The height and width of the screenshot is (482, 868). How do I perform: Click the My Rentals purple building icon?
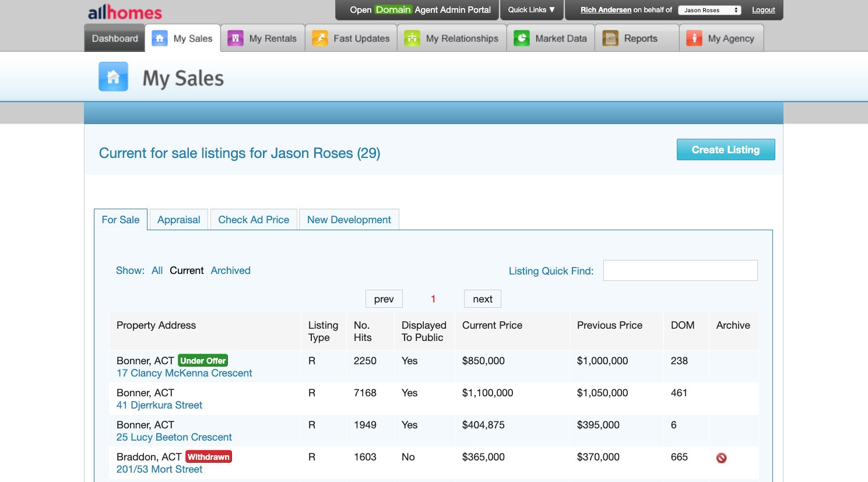[236, 38]
